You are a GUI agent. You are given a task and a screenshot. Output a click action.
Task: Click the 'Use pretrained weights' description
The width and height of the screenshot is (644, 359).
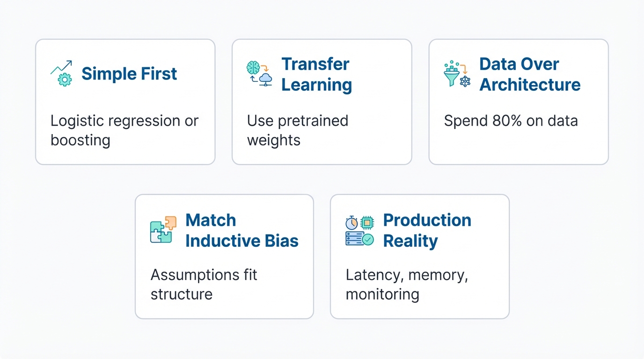click(x=298, y=130)
